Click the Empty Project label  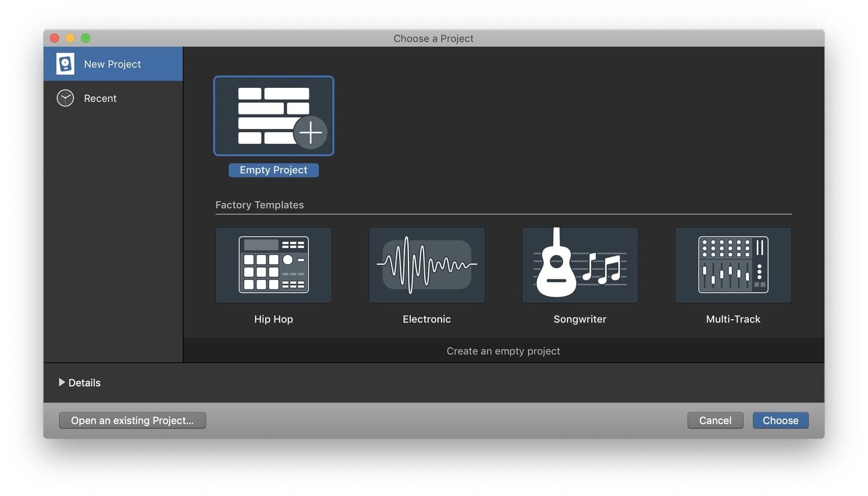point(273,169)
